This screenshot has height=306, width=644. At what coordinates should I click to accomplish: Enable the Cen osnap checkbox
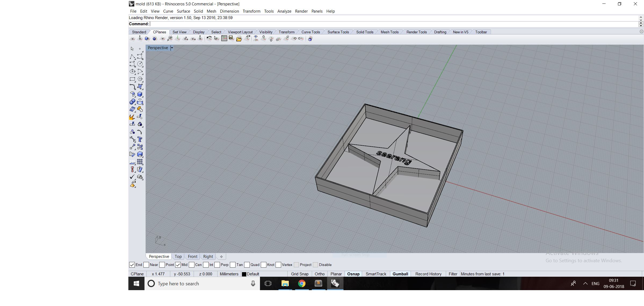(x=191, y=265)
